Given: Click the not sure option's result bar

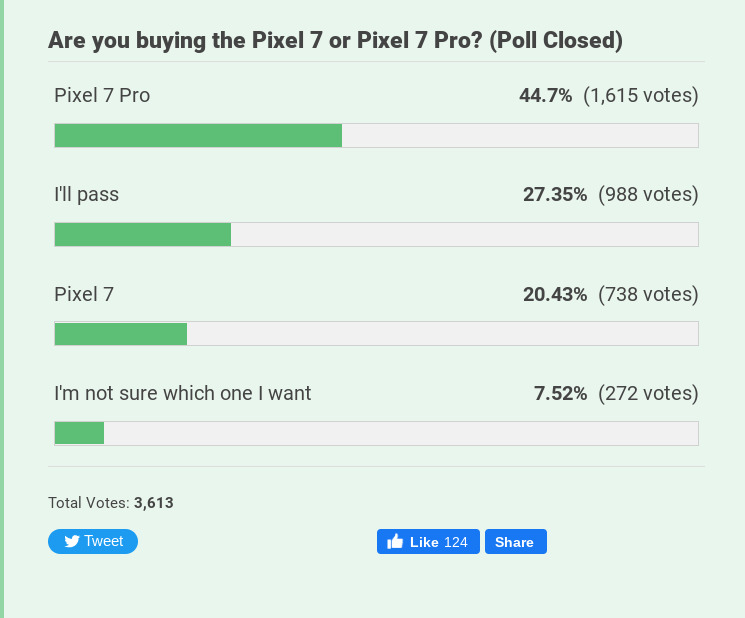Looking at the screenshot, I should tap(376, 433).
